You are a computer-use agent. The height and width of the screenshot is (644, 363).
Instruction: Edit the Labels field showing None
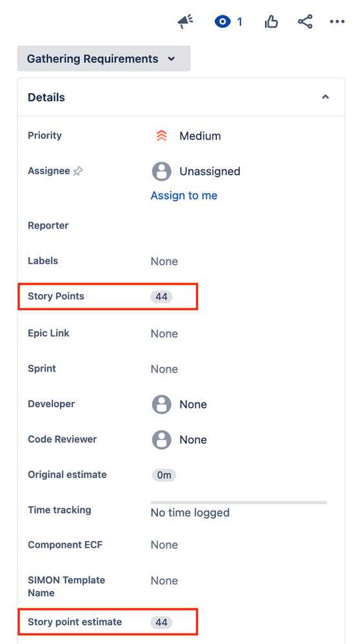164,261
